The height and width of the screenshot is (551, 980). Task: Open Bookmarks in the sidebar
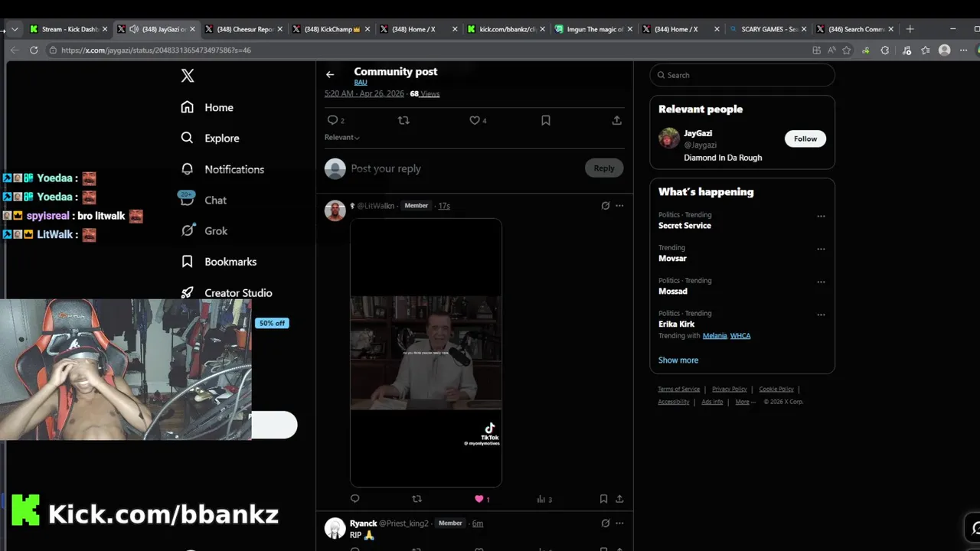[x=218, y=262]
